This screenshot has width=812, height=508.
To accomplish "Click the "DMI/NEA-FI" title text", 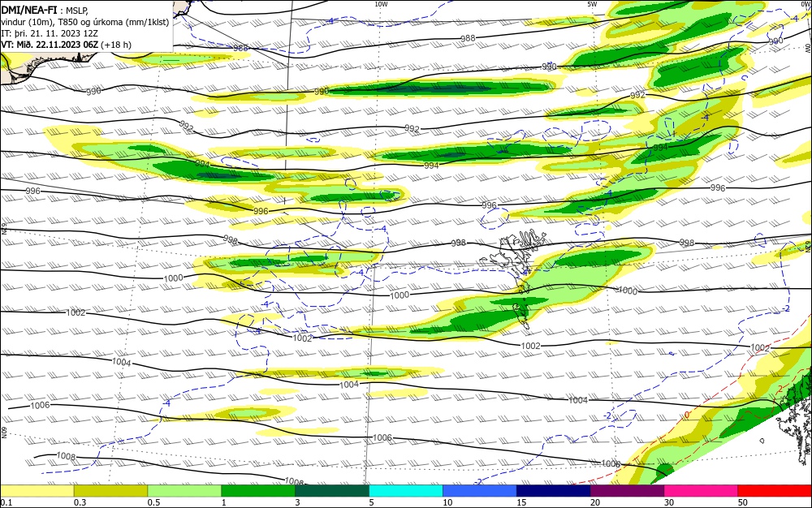I will tap(29, 11).
